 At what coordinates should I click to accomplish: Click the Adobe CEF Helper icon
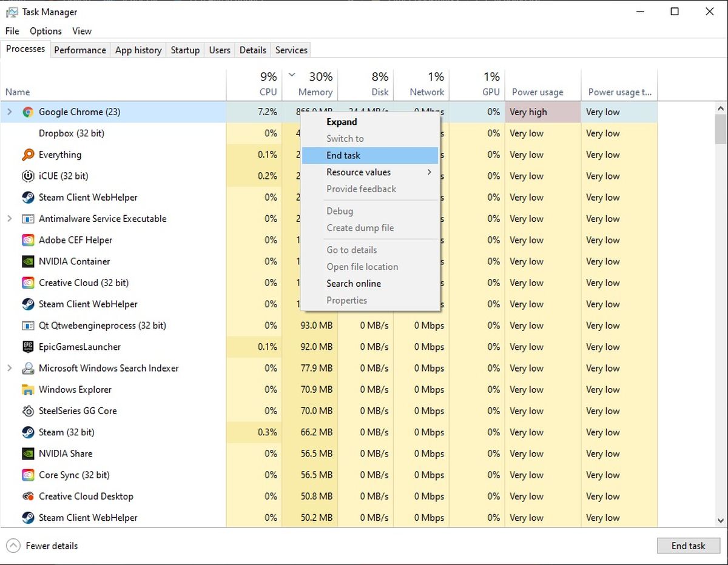click(x=28, y=241)
